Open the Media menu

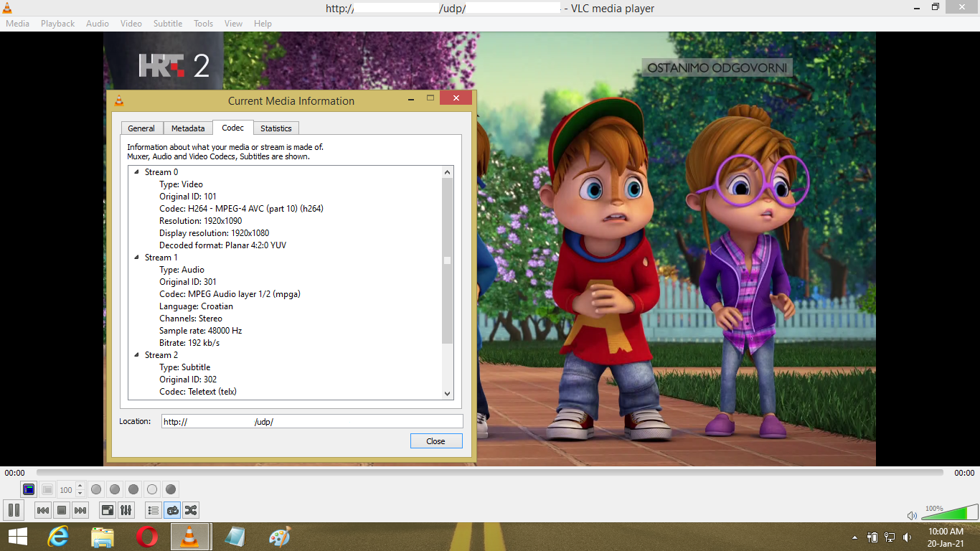tap(18, 24)
